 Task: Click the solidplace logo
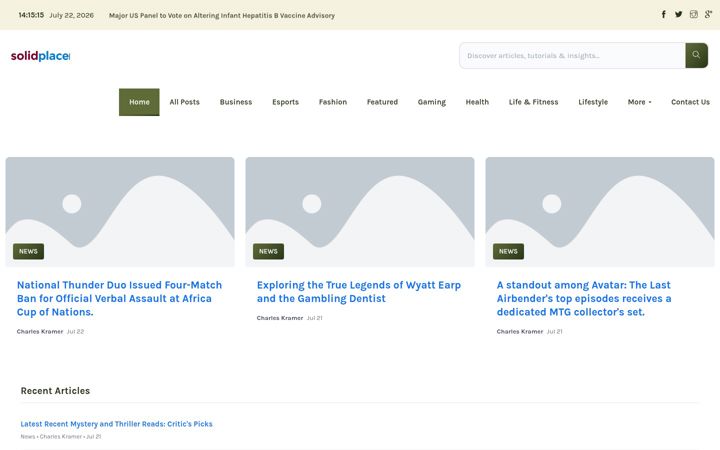(40, 56)
